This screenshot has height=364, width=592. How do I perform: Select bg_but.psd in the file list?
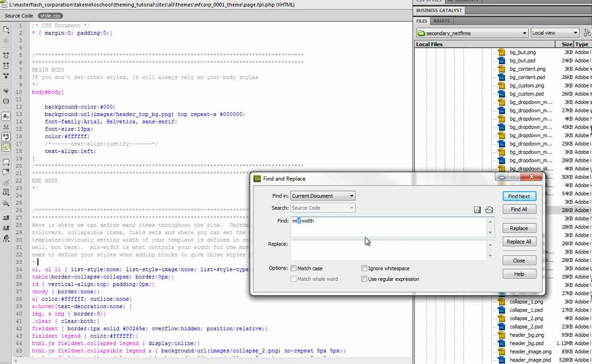click(522, 60)
